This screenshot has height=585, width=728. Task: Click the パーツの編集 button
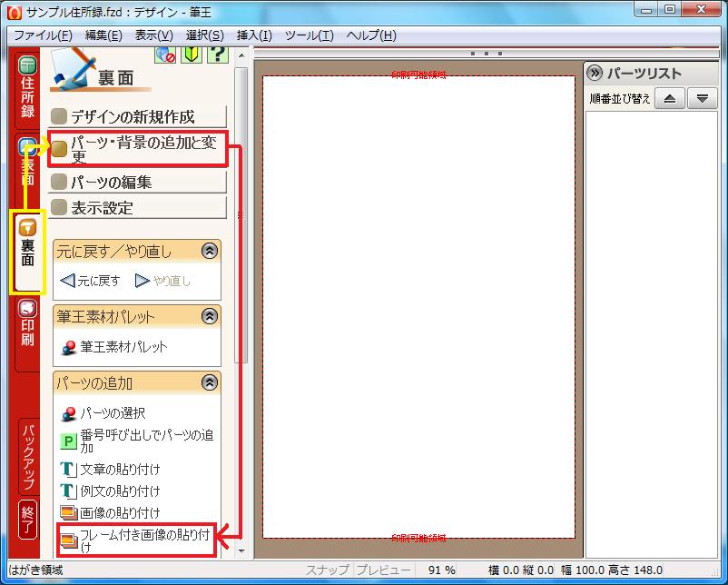coord(136,183)
